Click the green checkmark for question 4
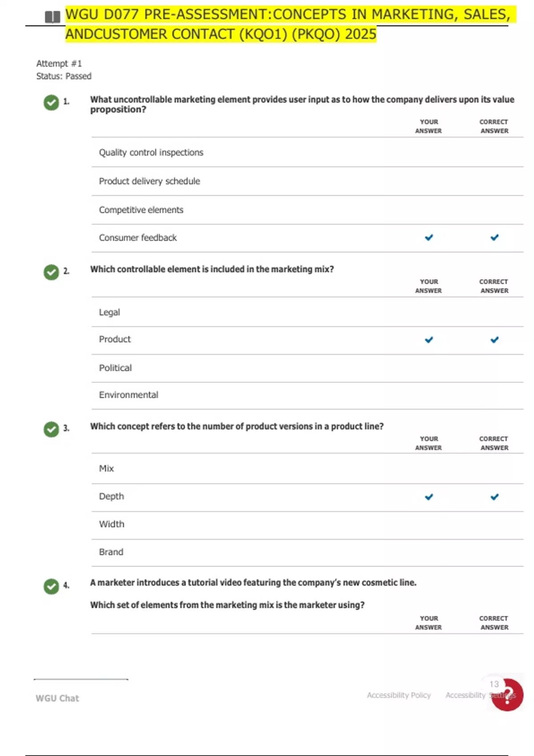Screen dimensions: 534x756 tap(51, 586)
